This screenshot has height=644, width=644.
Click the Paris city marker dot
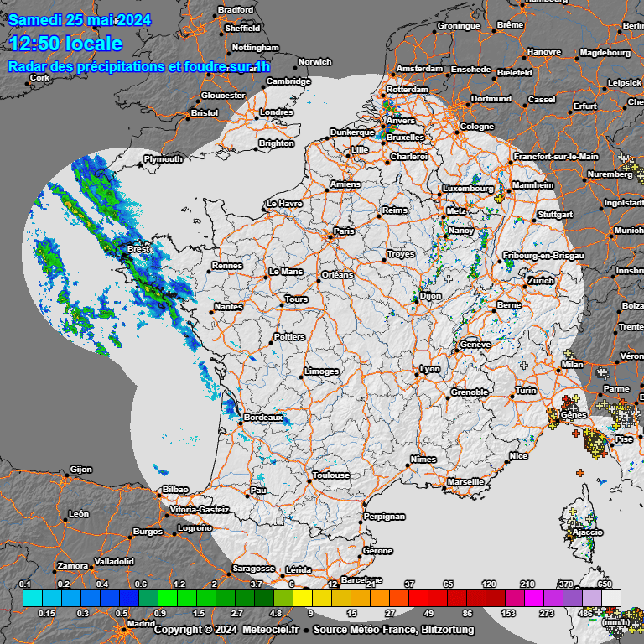(331, 237)
